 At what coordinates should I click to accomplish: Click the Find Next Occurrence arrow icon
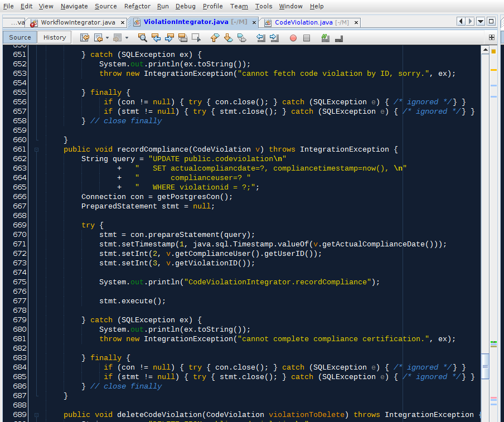point(169,38)
